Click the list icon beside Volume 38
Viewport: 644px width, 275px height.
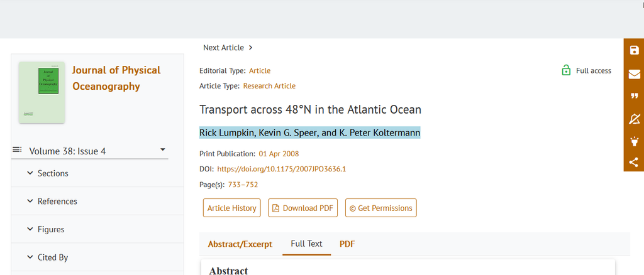17,149
